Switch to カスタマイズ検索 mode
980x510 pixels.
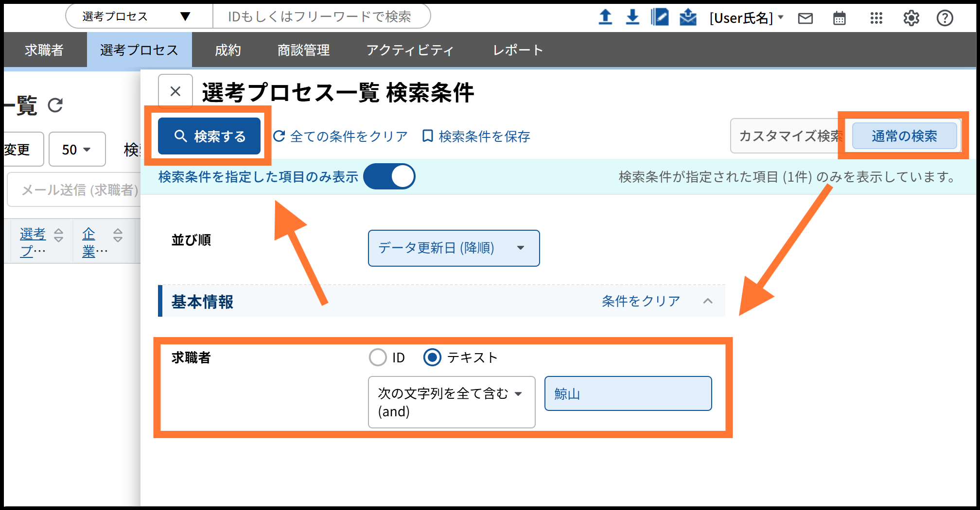(791, 136)
